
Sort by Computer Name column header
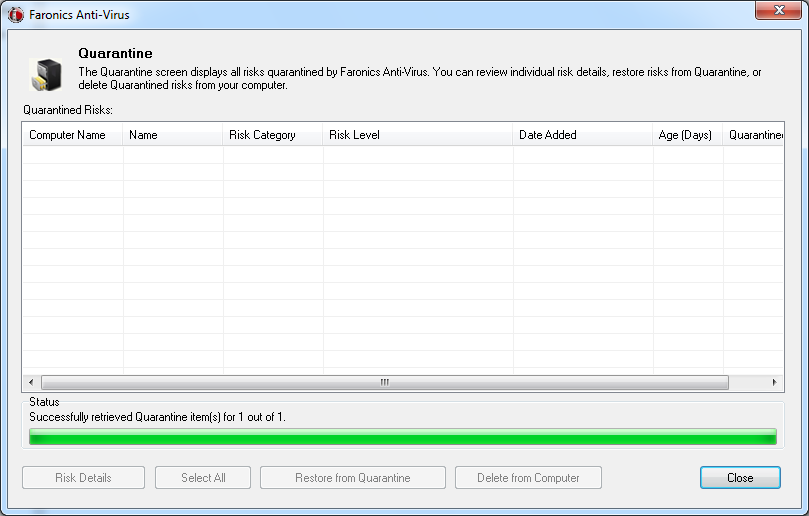(72, 135)
